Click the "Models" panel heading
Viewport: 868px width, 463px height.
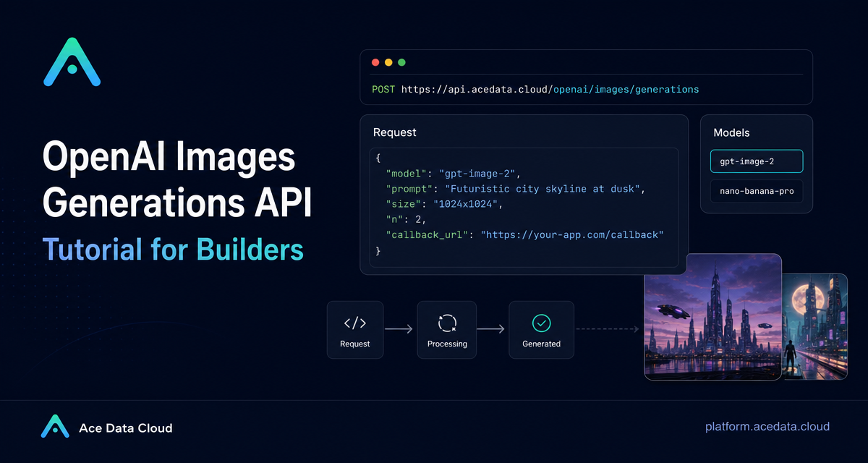[731, 132]
